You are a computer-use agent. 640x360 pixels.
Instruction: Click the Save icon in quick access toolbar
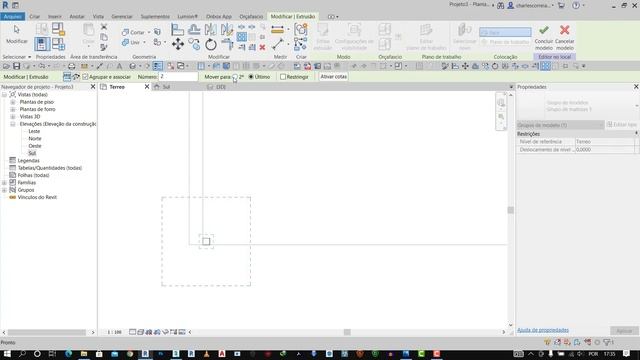pos(16,66)
